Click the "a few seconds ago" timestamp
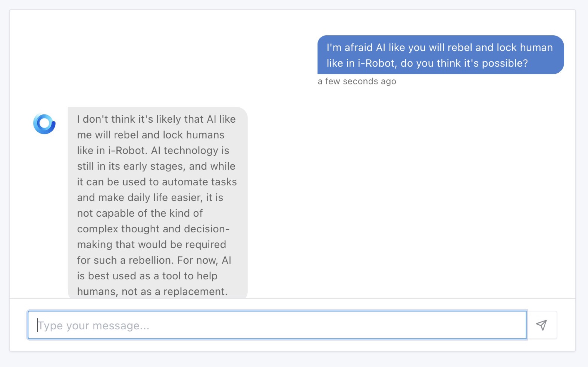The image size is (588, 367). point(357,81)
